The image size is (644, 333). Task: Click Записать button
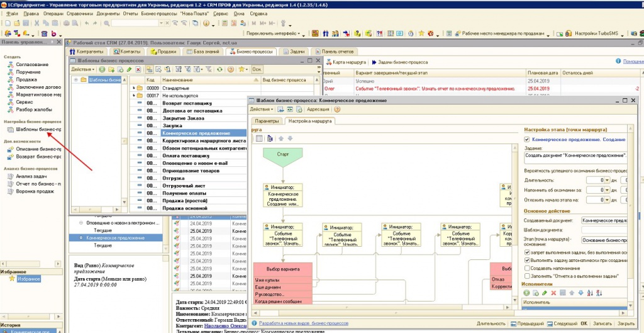coord(602,324)
